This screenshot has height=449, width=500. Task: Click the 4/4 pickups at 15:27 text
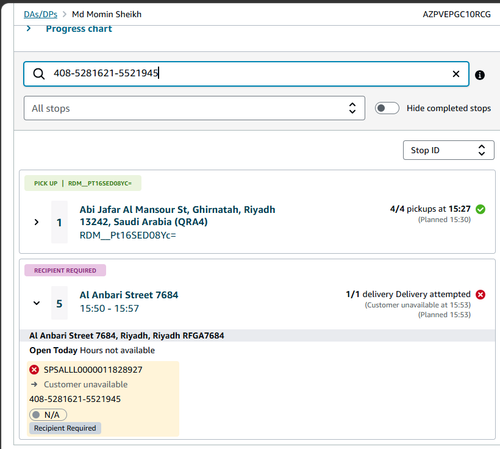point(430,209)
